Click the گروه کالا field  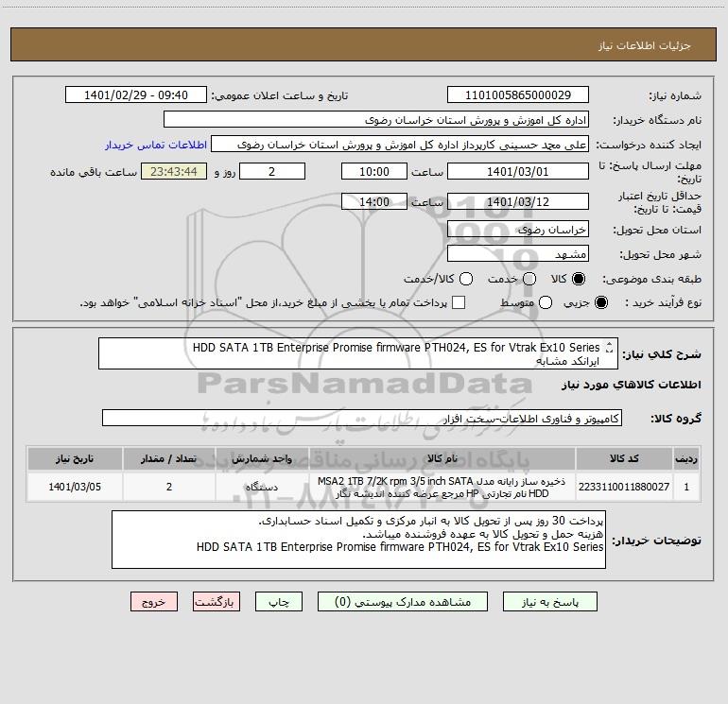pos(362,418)
